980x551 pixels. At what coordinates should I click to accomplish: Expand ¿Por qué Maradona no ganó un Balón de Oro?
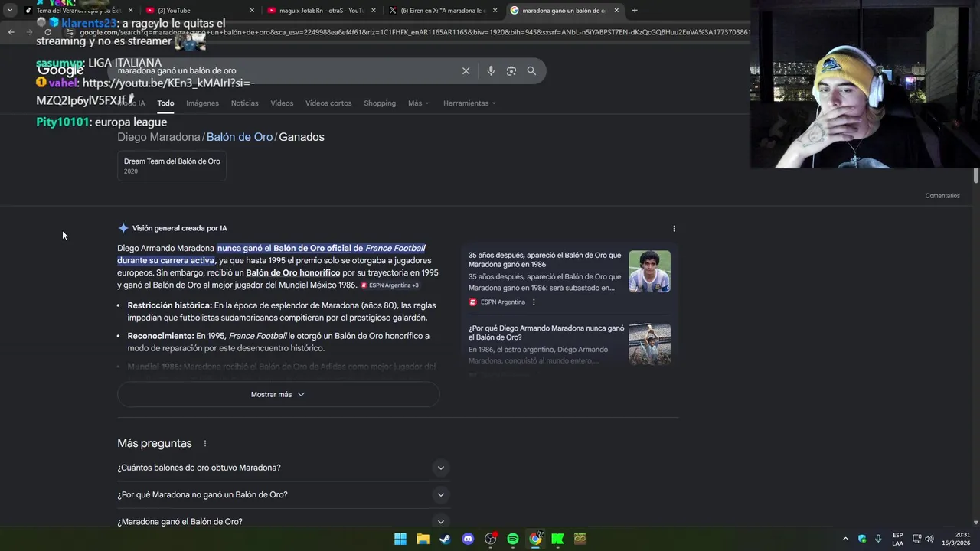pos(283,494)
